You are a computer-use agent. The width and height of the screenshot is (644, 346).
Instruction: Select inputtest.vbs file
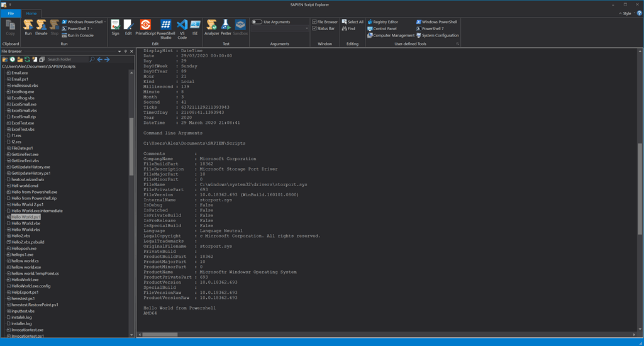pyautogui.click(x=23, y=311)
